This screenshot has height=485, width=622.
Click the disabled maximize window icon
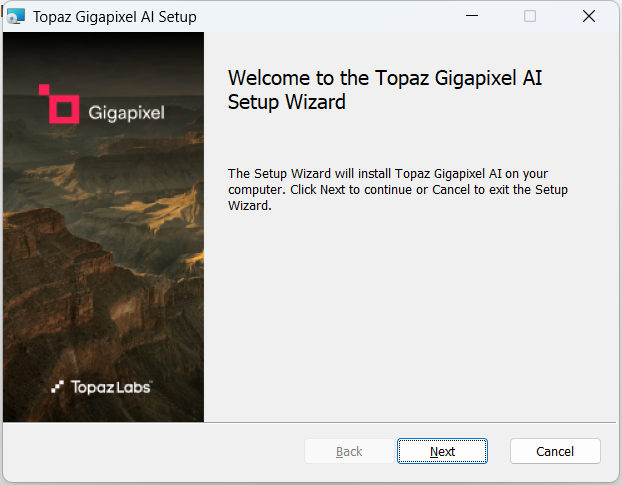[530, 16]
